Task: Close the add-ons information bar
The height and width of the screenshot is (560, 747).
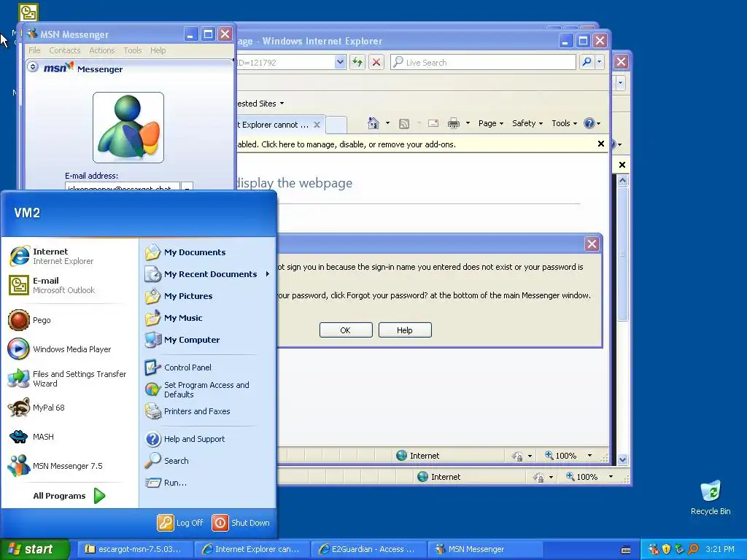Action: pyautogui.click(x=601, y=144)
